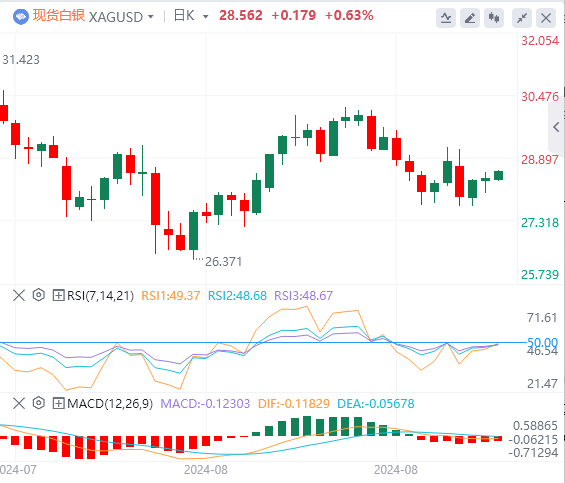Click the 30.476 price axis label
565x483 pixels.
point(540,97)
